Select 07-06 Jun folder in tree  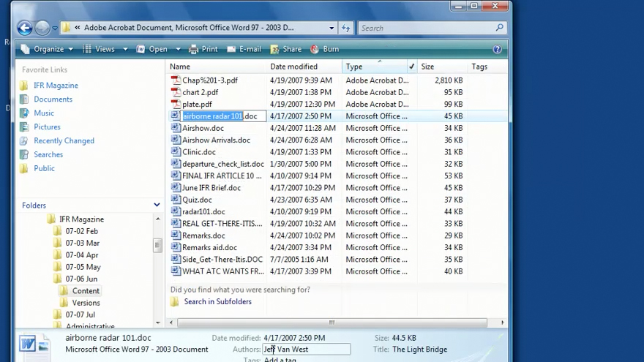click(81, 279)
